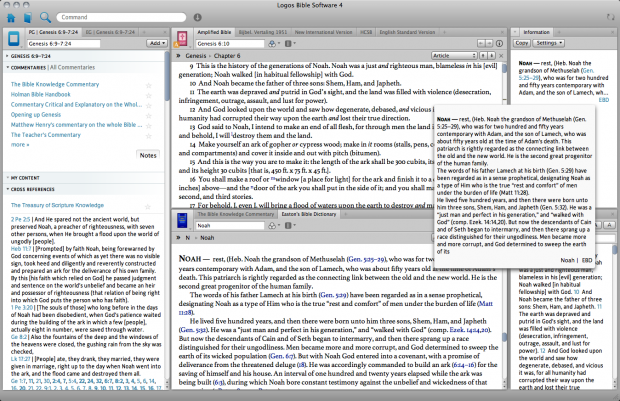Click the Amplified Bible text scrollbar thumb
Image resolution: width=620 pixels, height=401 pixels.
(505, 68)
